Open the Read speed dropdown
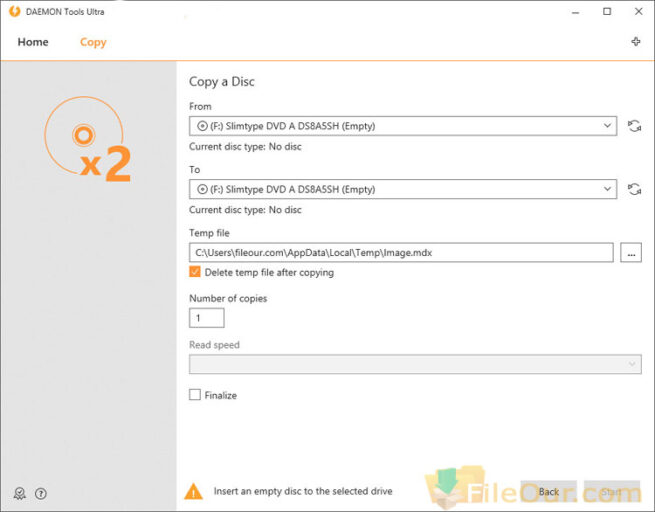The height and width of the screenshot is (512, 655). [x=415, y=364]
